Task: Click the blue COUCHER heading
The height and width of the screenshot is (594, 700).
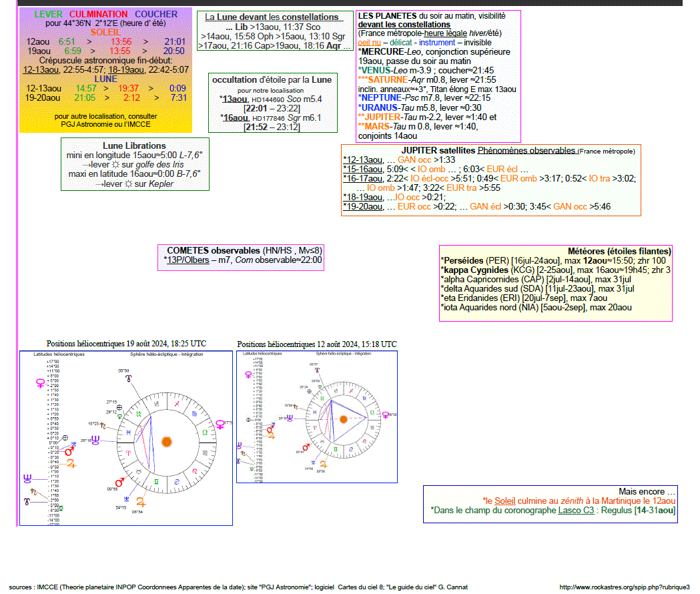Action: point(156,14)
